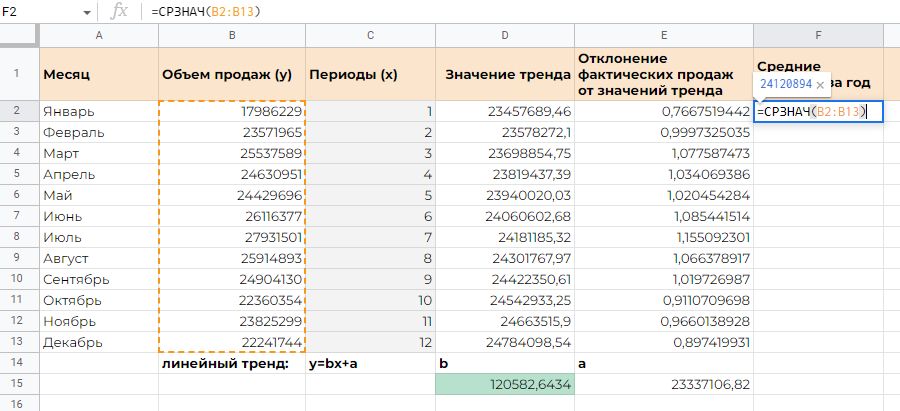Click the cell Январь
This screenshot has height=411, width=900.
click(99, 111)
